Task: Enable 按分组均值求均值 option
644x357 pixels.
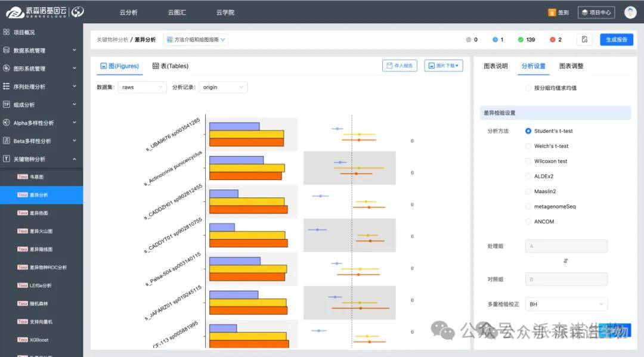Action: coord(528,88)
